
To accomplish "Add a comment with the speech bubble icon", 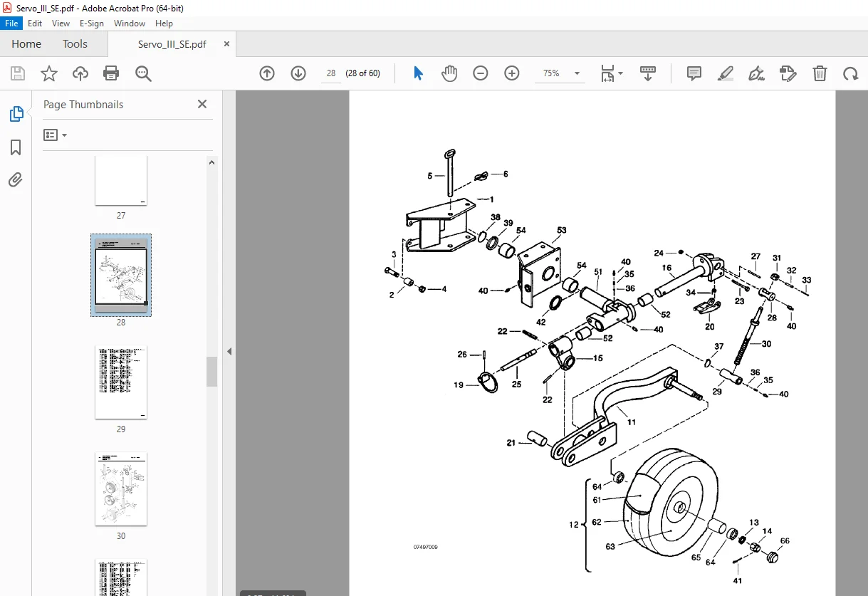I will coord(694,73).
